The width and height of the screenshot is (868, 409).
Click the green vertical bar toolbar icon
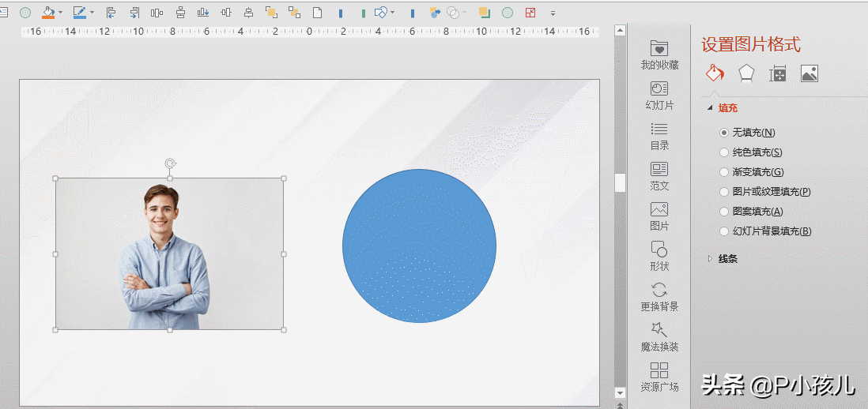[x=363, y=13]
